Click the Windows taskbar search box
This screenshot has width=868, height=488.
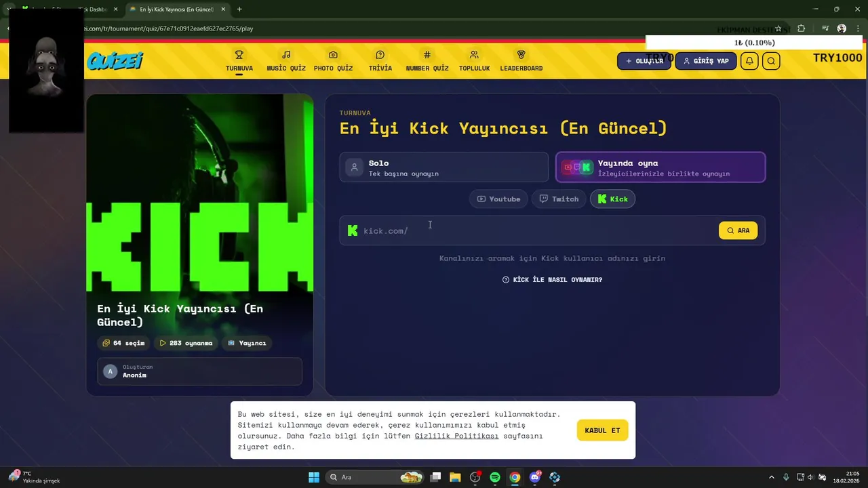tap(375, 477)
